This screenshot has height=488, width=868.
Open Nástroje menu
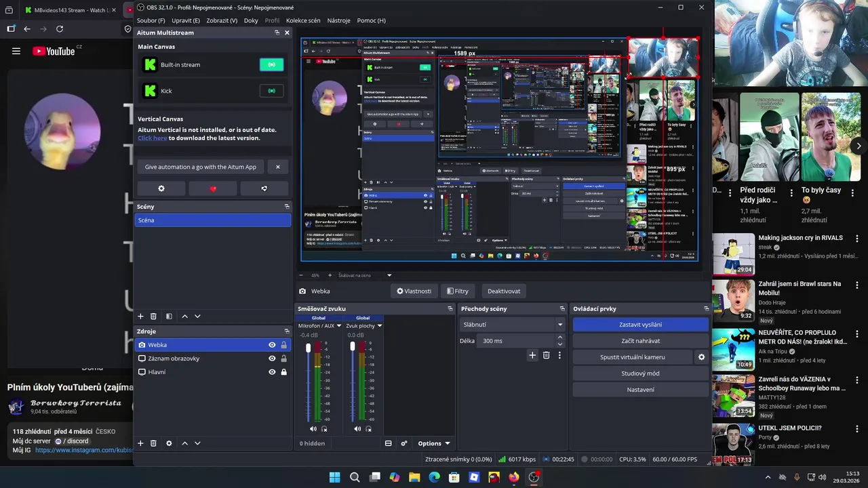pyautogui.click(x=339, y=20)
